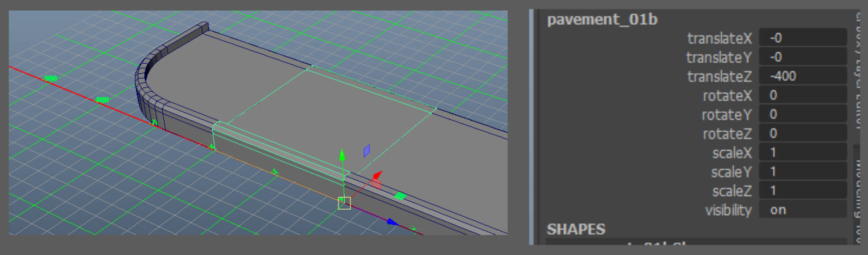This screenshot has width=868, height=255.
Task: Edit the scaleY value field
Action: pyautogui.click(x=802, y=171)
